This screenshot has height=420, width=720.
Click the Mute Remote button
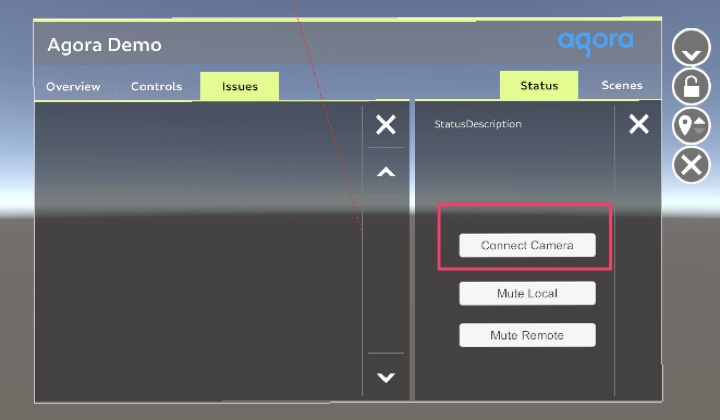(527, 335)
